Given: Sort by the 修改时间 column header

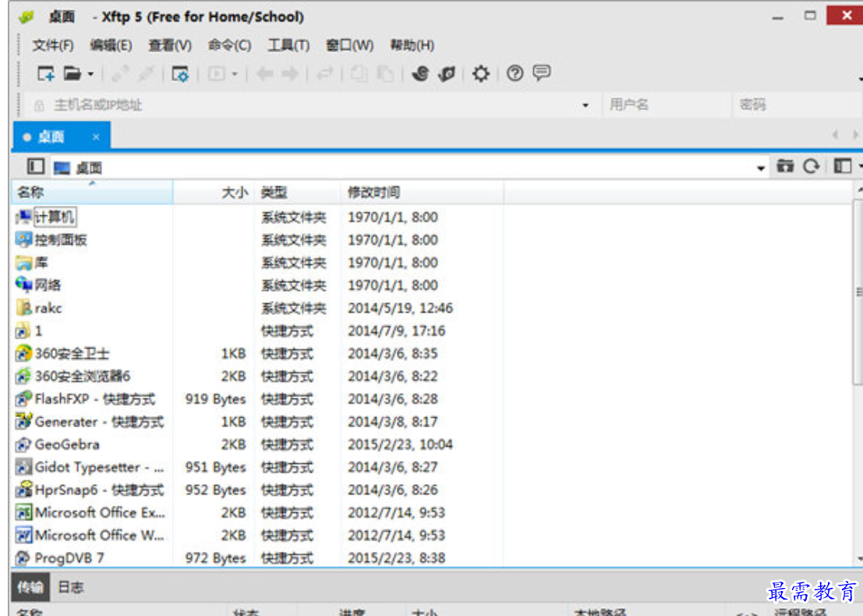Looking at the screenshot, I should coord(422,192).
